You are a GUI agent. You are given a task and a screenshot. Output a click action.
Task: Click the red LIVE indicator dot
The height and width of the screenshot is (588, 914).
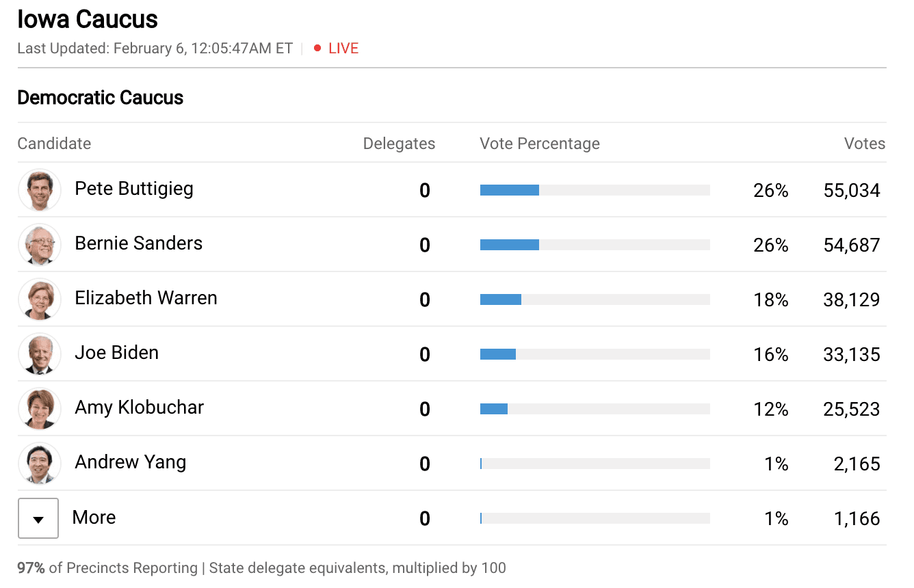pos(317,49)
